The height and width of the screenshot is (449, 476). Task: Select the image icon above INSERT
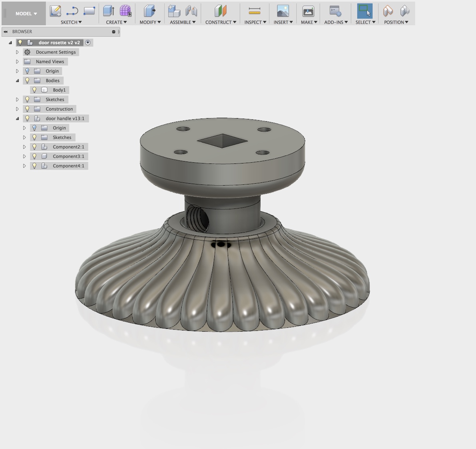(x=283, y=11)
